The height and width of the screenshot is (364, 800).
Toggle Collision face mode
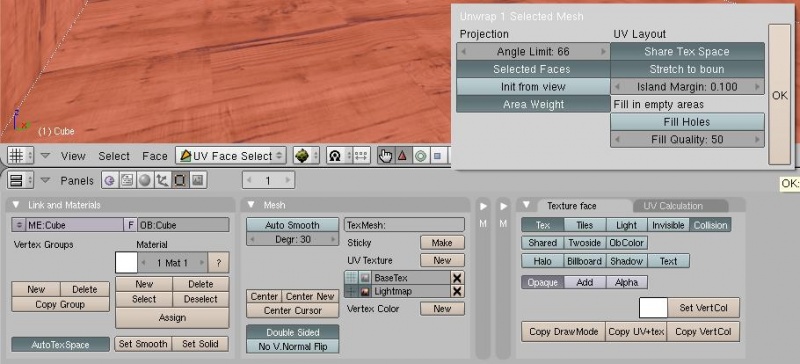pos(710,225)
